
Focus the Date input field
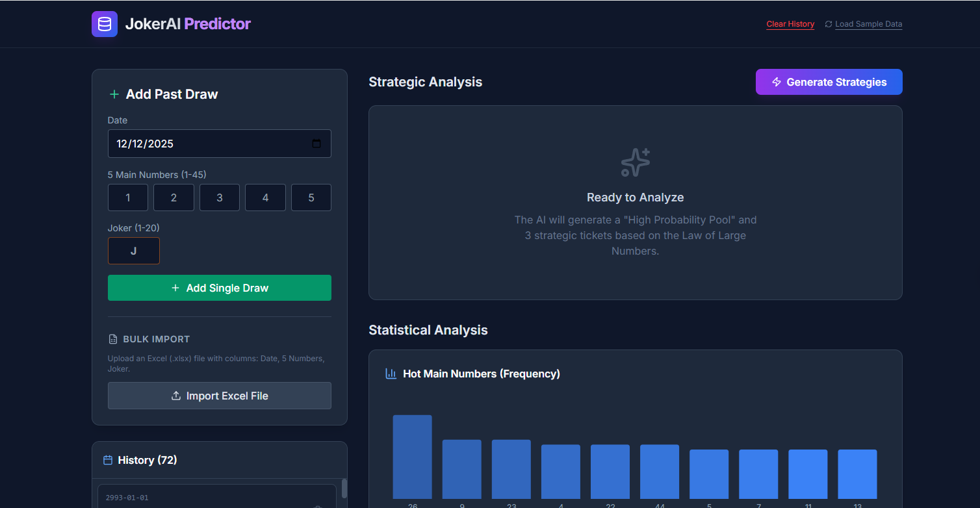click(x=208, y=144)
